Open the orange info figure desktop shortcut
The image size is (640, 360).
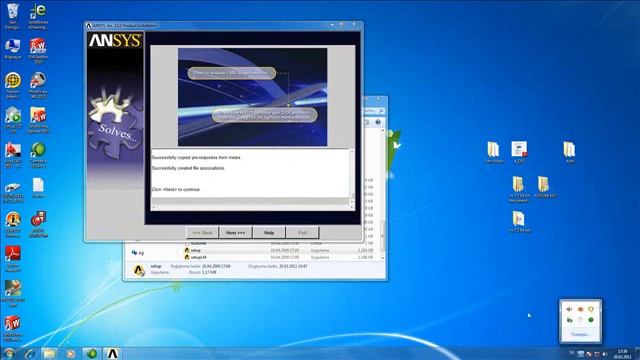point(13,224)
